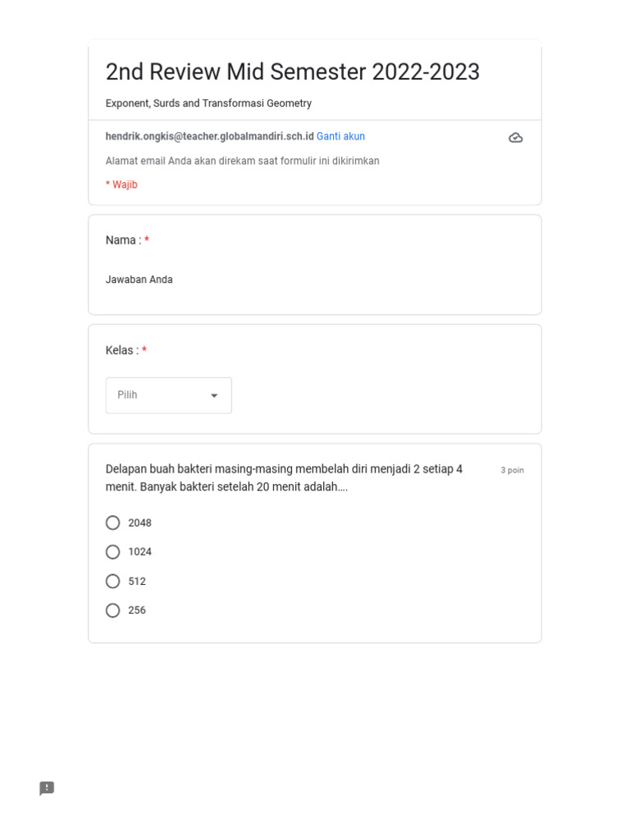
Task: Open the Kelas Pilih dropdown
Action: click(168, 395)
